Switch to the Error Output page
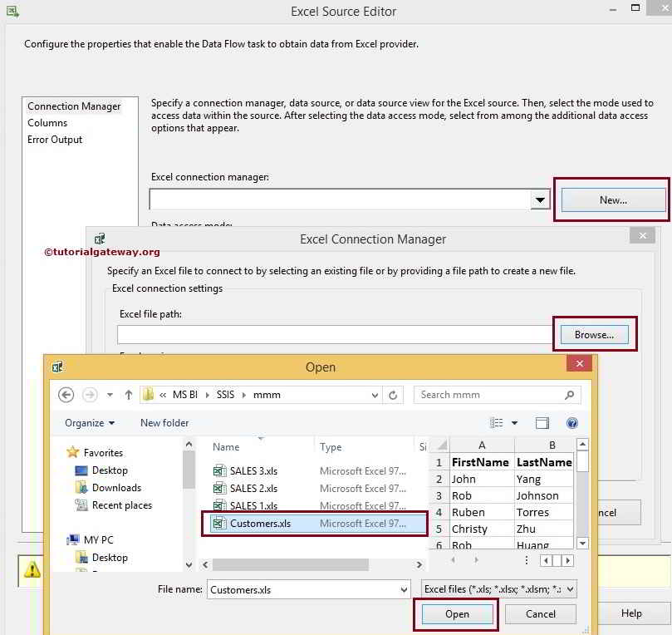 click(55, 140)
